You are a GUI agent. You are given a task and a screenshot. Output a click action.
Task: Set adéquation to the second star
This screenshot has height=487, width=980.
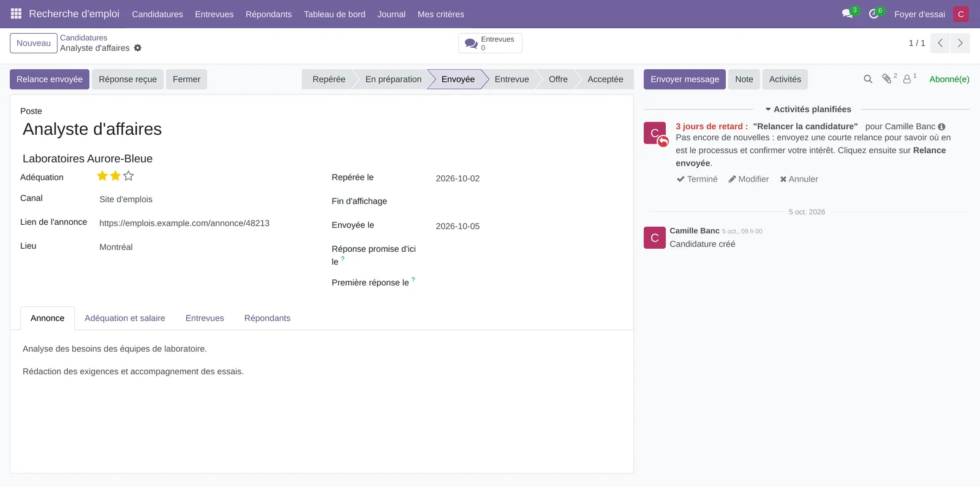coord(115,176)
